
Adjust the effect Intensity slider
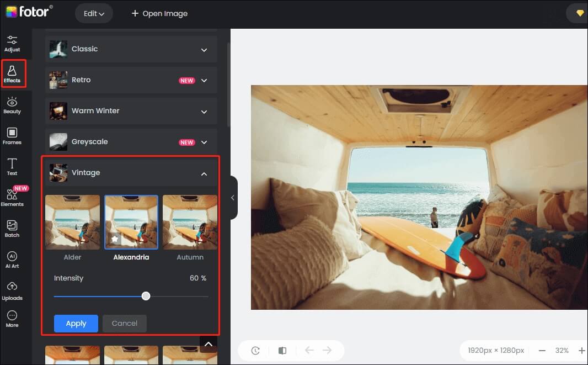click(x=146, y=296)
